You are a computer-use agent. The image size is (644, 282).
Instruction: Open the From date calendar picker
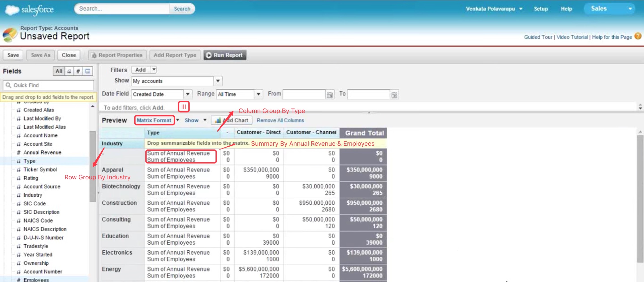tap(330, 95)
